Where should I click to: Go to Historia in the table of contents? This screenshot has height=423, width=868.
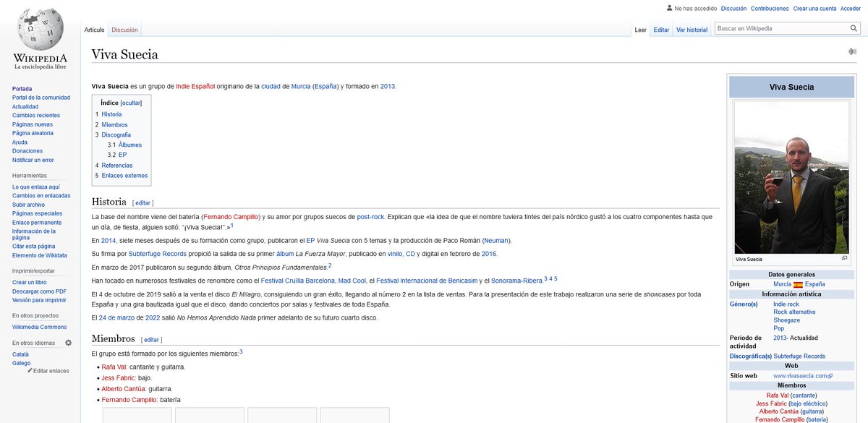(111, 114)
